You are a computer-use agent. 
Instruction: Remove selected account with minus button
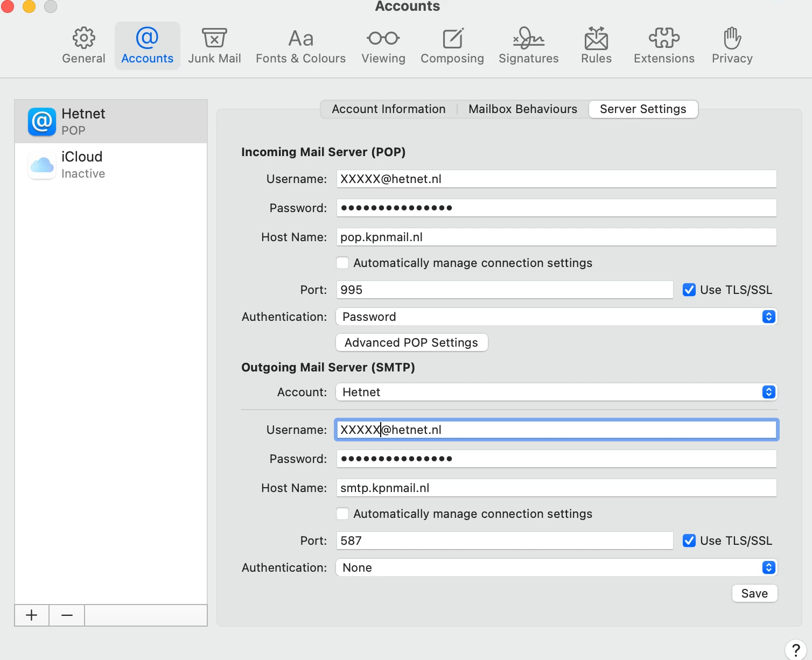point(67,615)
